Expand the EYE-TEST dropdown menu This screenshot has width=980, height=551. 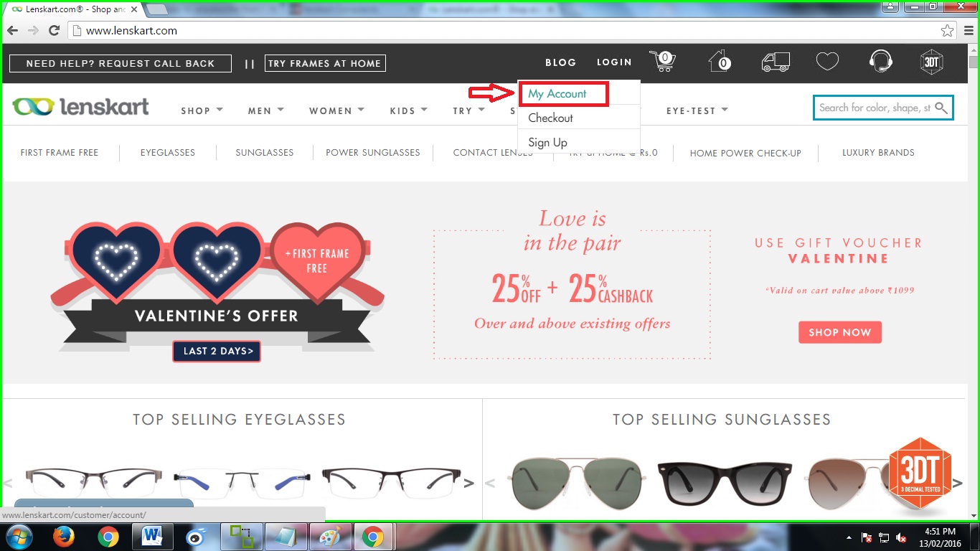(697, 110)
